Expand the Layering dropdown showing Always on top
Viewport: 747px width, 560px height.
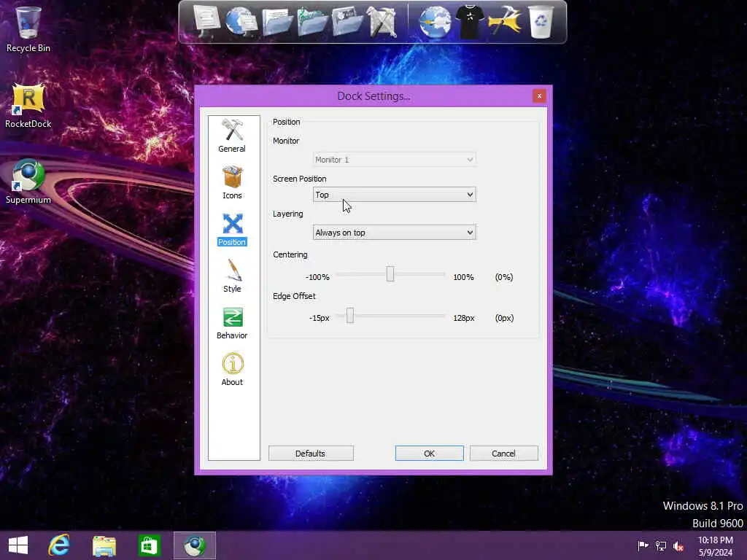[394, 233]
